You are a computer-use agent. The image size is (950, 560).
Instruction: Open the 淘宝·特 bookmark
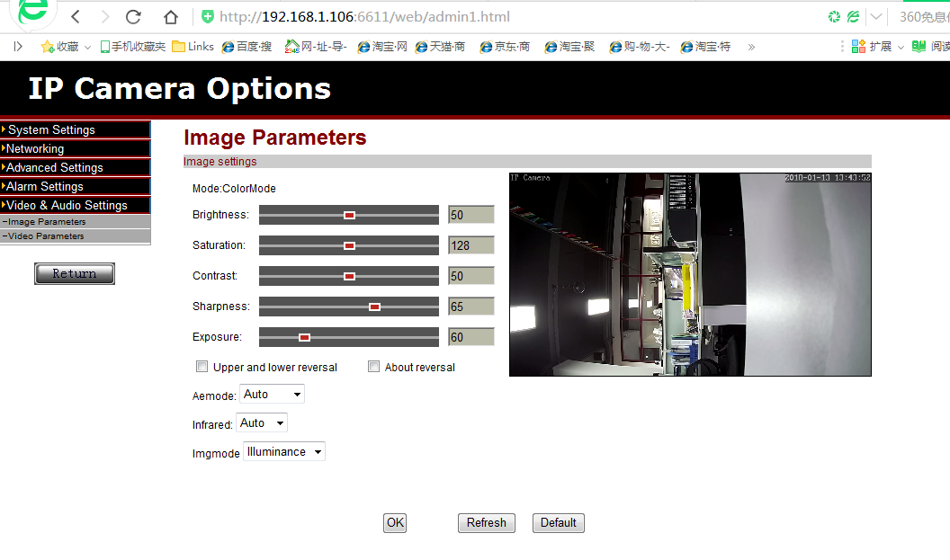click(705, 47)
